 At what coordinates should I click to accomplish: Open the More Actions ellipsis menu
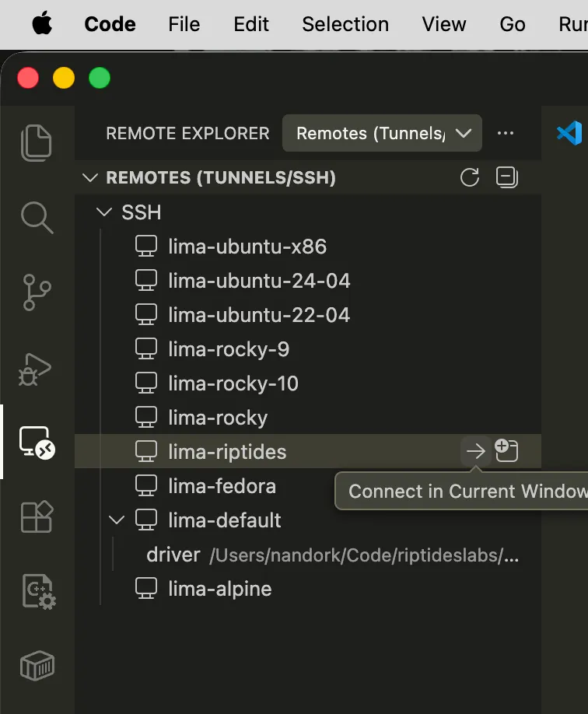click(506, 133)
